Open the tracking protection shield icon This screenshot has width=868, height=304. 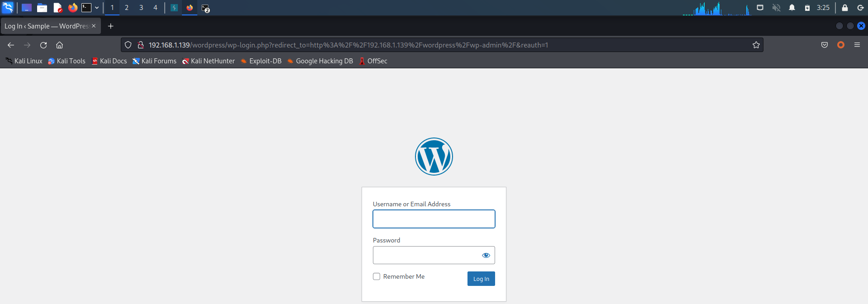click(128, 45)
